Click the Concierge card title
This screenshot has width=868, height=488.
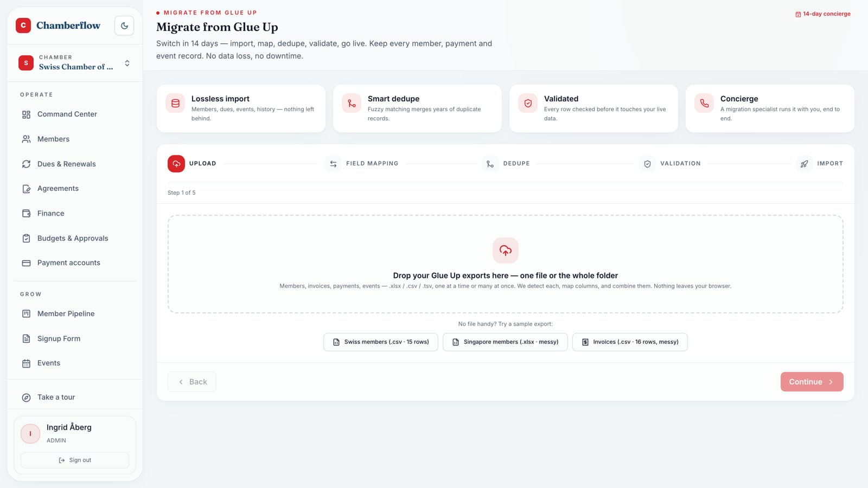pos(739,99)
